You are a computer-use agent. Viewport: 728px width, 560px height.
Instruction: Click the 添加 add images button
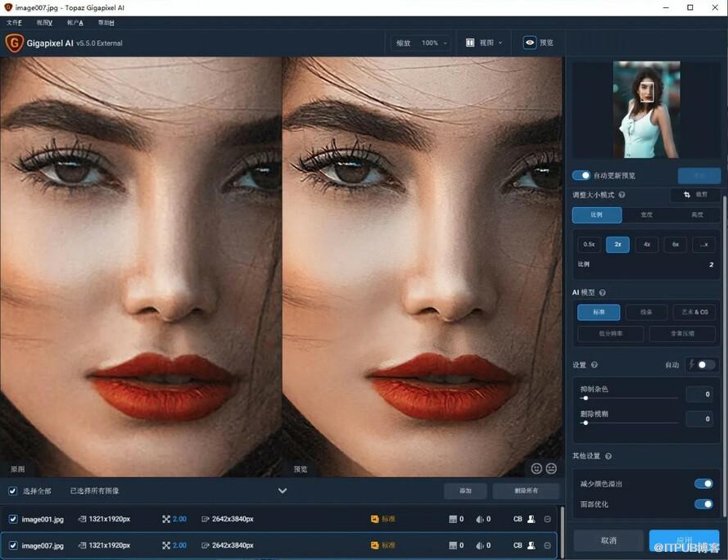465,490
